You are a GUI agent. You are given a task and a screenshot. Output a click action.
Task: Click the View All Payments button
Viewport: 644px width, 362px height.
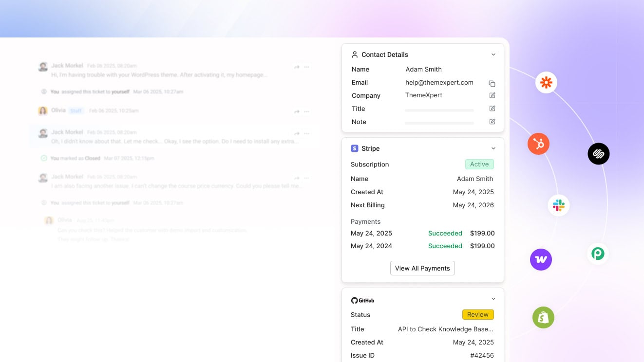(x=422, y=268)
